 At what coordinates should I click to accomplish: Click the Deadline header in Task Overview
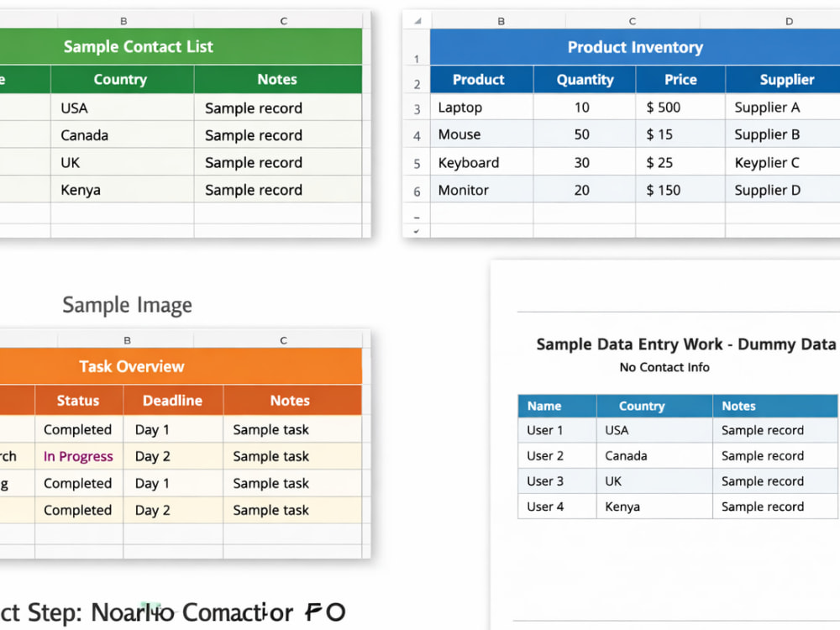[173, 400]
